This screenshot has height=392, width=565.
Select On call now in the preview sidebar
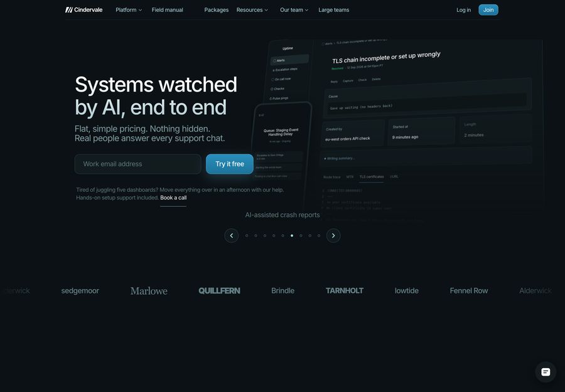pyautogui.click(x=281, y=79)
